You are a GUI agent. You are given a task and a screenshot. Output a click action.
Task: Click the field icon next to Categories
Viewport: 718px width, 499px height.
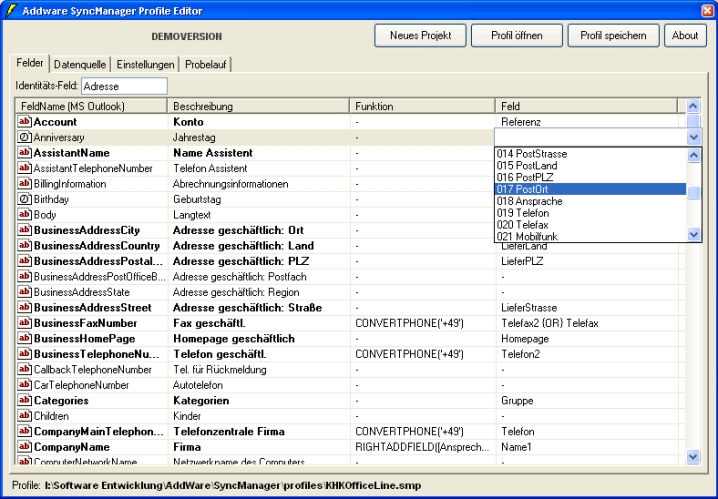pyautogui.click(x=25, y=401)
